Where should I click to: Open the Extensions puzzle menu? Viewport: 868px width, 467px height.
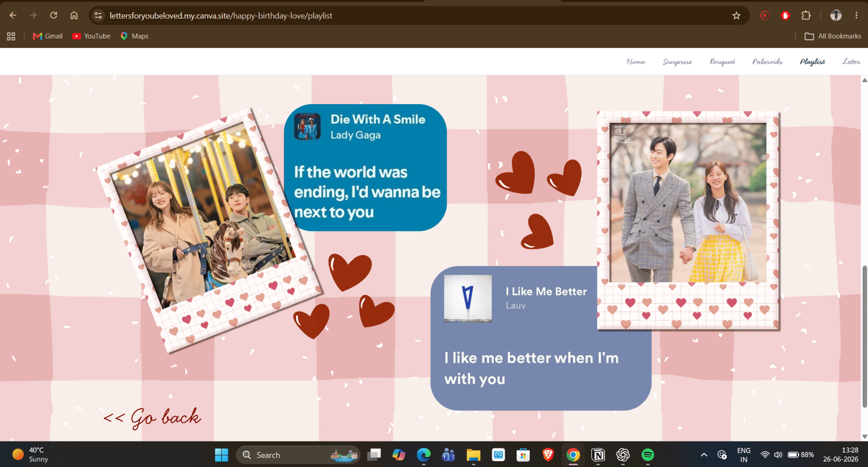click(806, 16)
